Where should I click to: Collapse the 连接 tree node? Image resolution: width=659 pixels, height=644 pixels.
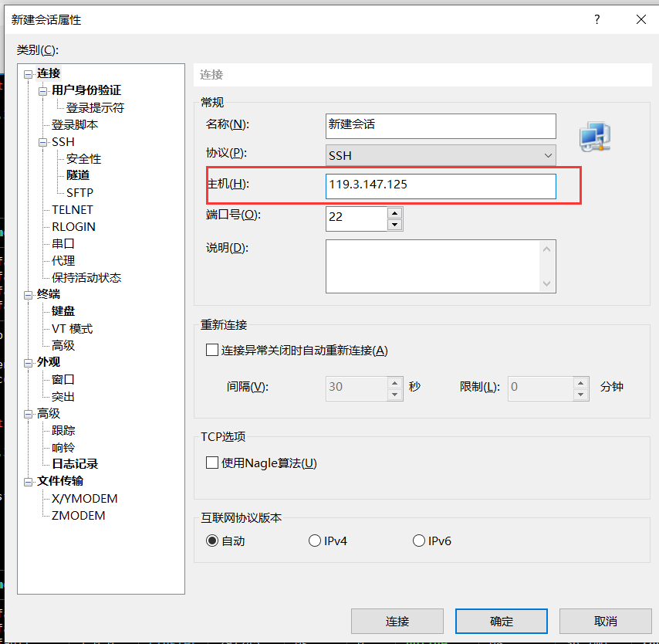click(x=28, y=74)
